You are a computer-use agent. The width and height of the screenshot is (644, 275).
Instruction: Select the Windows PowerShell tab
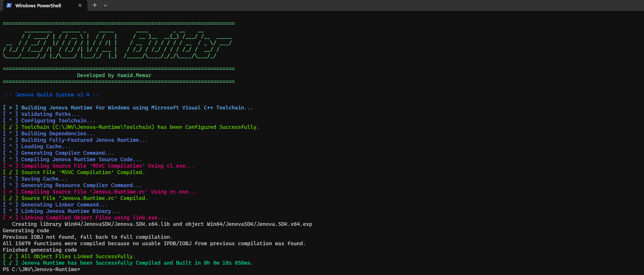[45, 6]
